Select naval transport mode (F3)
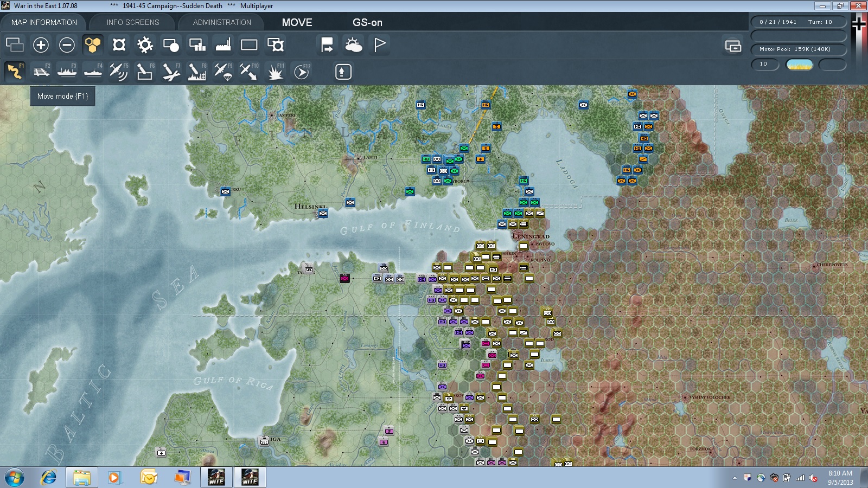This screenshot has height=488, width=868. (67, 72)
